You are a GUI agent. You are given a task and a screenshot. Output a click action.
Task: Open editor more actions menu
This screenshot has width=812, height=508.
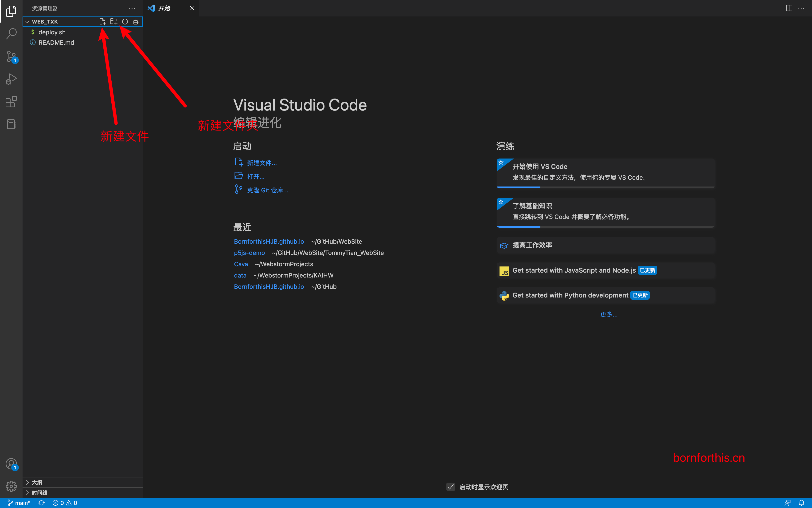[x=801, y=8]
